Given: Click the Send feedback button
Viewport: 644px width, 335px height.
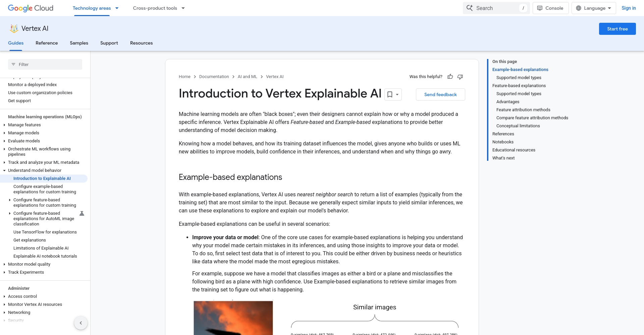Looking at the screenshot, I should 440,94.
